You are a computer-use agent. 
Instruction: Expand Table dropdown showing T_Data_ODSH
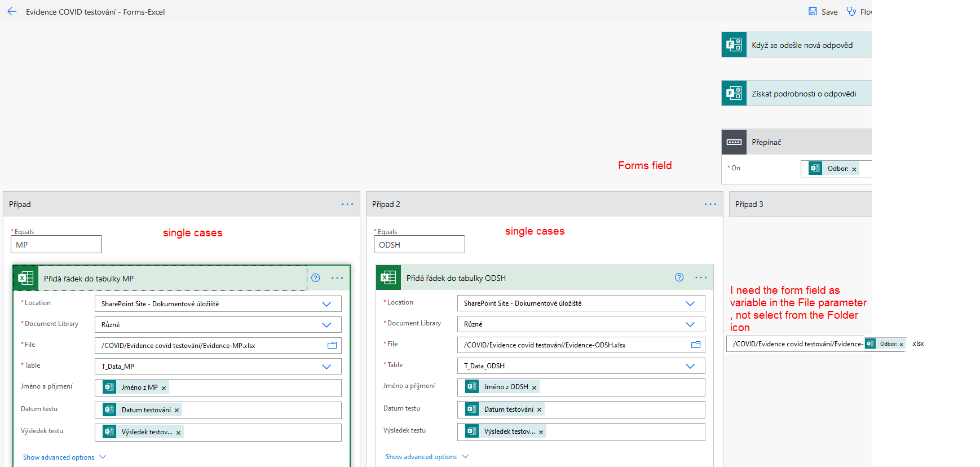point(690,366)
